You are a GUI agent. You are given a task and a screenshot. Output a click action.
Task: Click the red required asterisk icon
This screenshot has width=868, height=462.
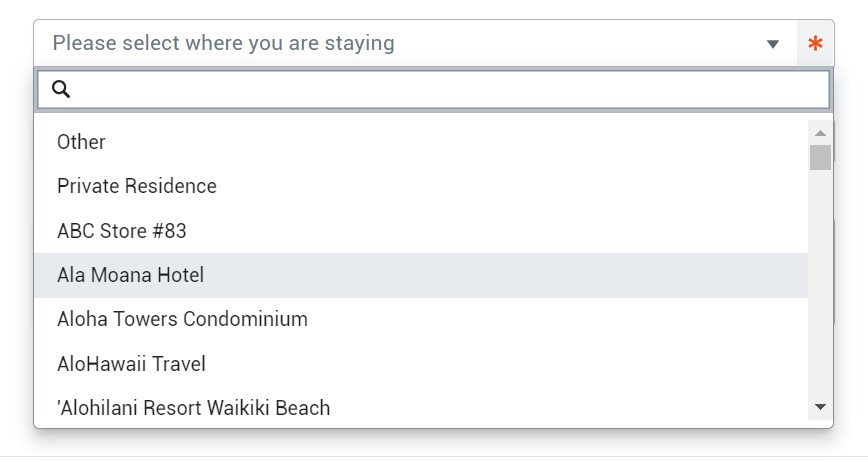(x=816, y=44)
